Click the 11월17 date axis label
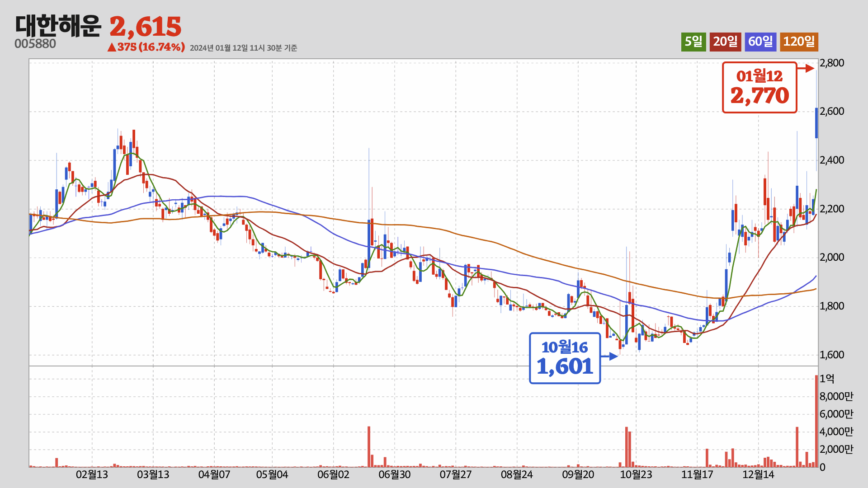The image size is (868, 488). click(697, 475)
